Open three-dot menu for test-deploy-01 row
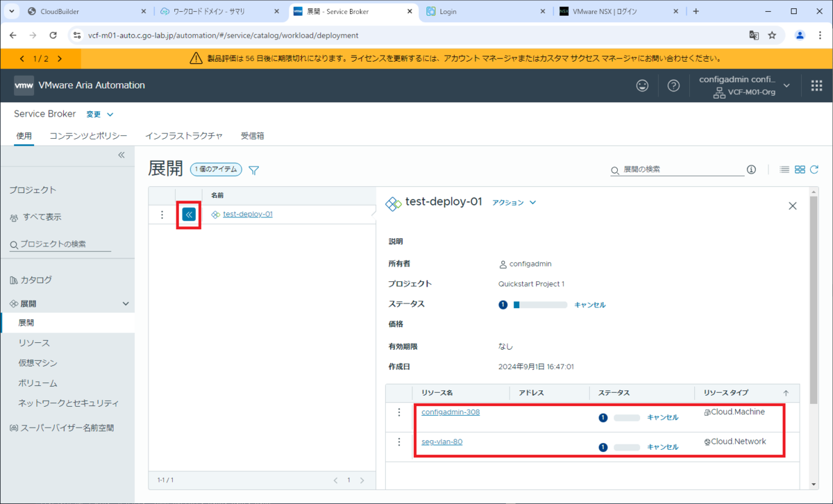This screenshot has width=833, height=504. coord(162,215)
